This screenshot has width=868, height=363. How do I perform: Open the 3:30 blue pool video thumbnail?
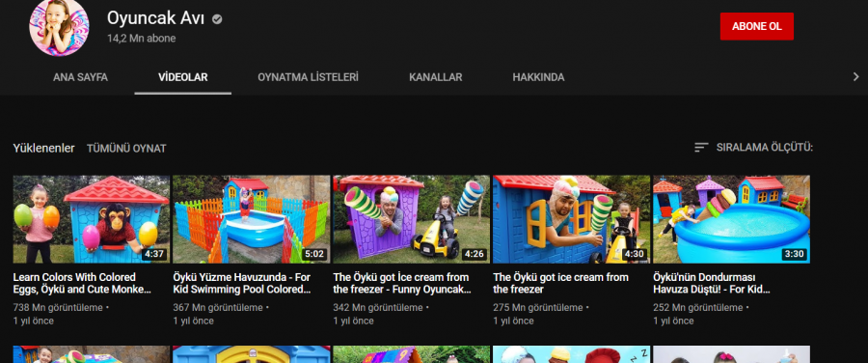coord(731,219)
